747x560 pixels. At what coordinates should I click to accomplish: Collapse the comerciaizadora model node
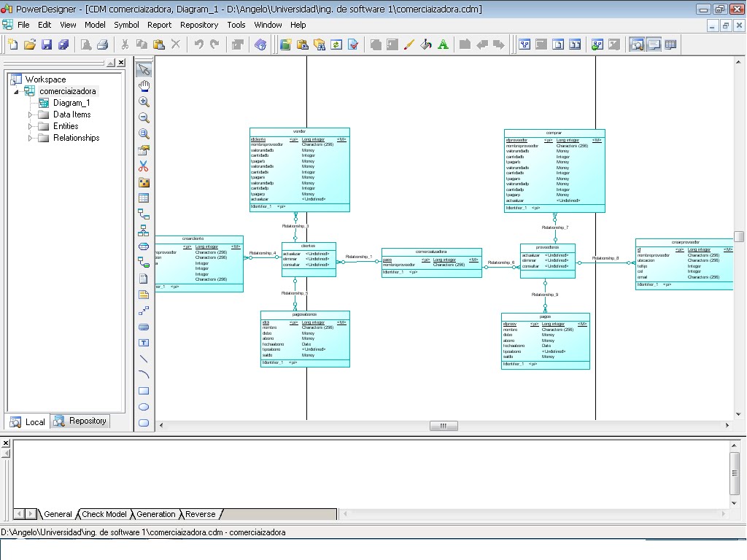(x=16, y=90)
